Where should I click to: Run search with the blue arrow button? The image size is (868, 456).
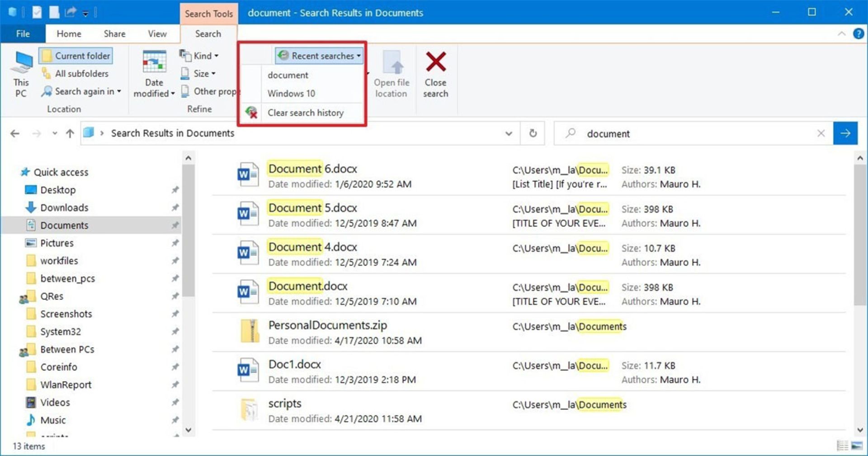845,133
